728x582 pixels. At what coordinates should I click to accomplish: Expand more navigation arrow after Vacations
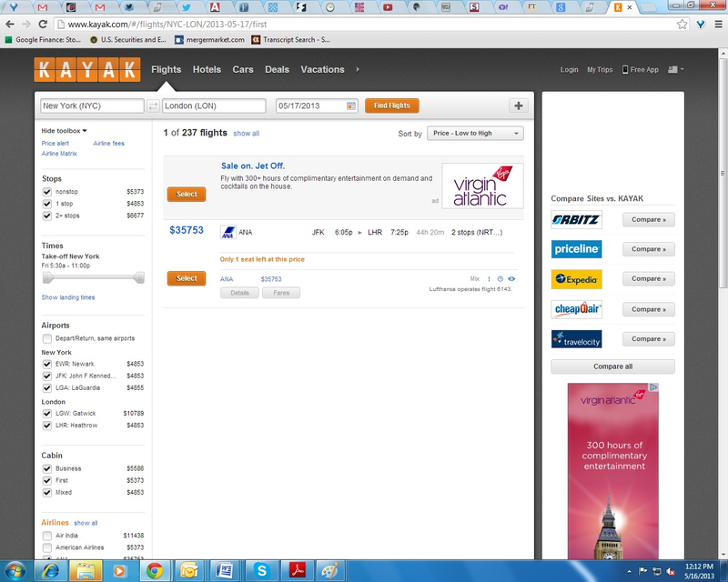358,70
